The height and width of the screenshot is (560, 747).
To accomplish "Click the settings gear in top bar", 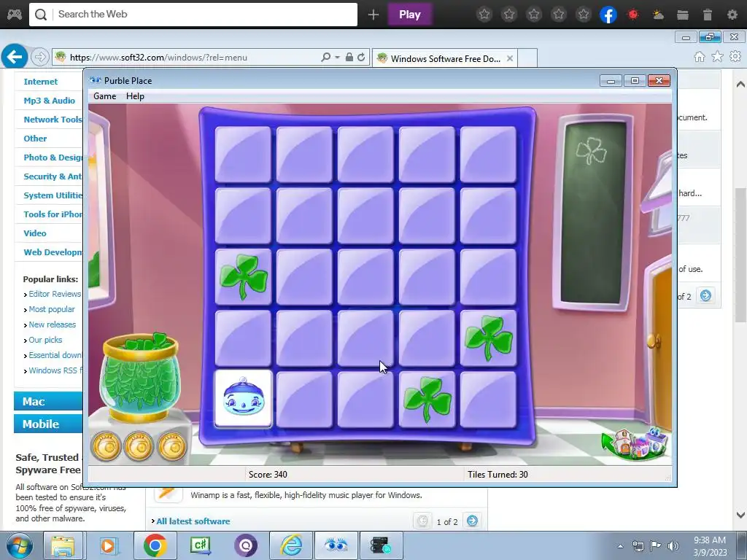I will (732, 15).
